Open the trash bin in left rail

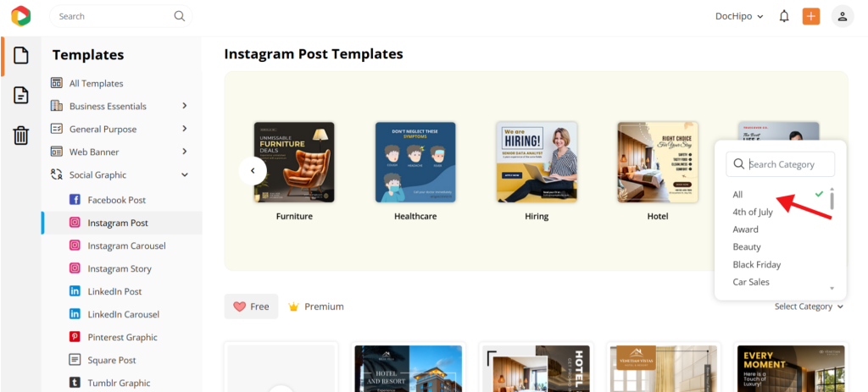click(21, 135)
